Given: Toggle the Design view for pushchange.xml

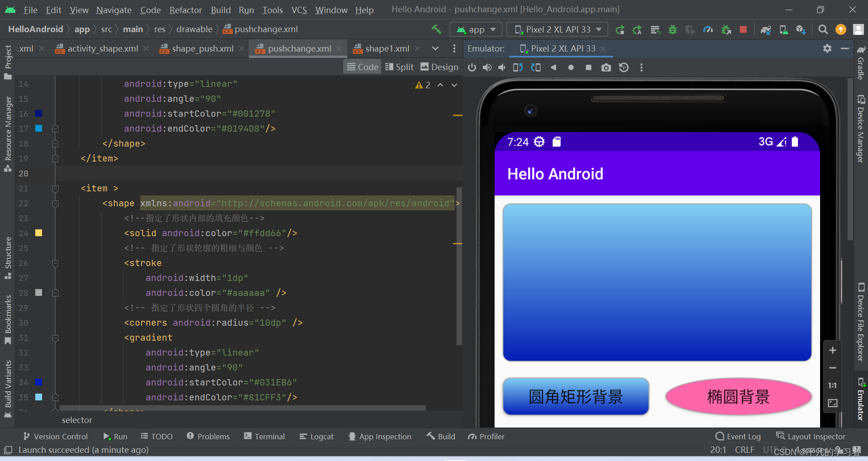Looking at the screenshot, I should click(439, 67).
